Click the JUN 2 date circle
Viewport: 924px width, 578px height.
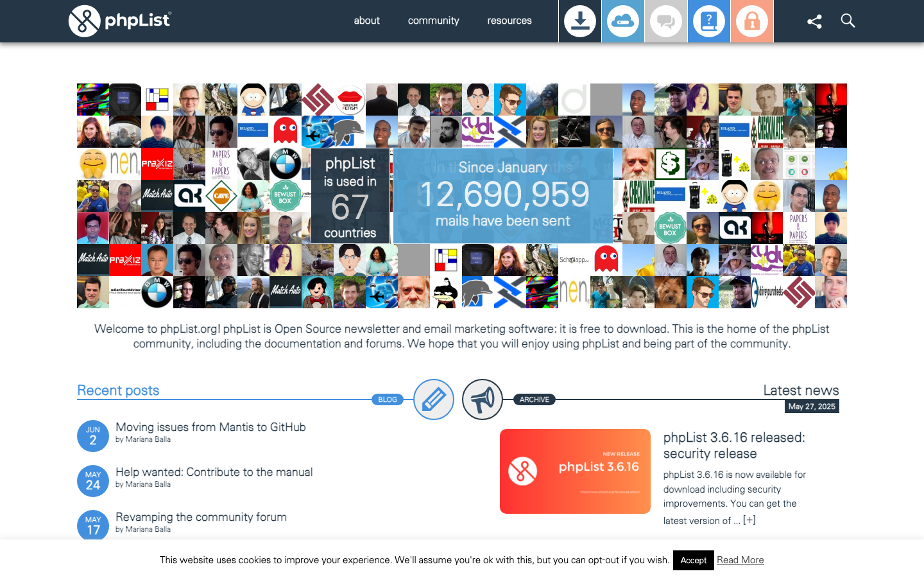pos(93,436)
